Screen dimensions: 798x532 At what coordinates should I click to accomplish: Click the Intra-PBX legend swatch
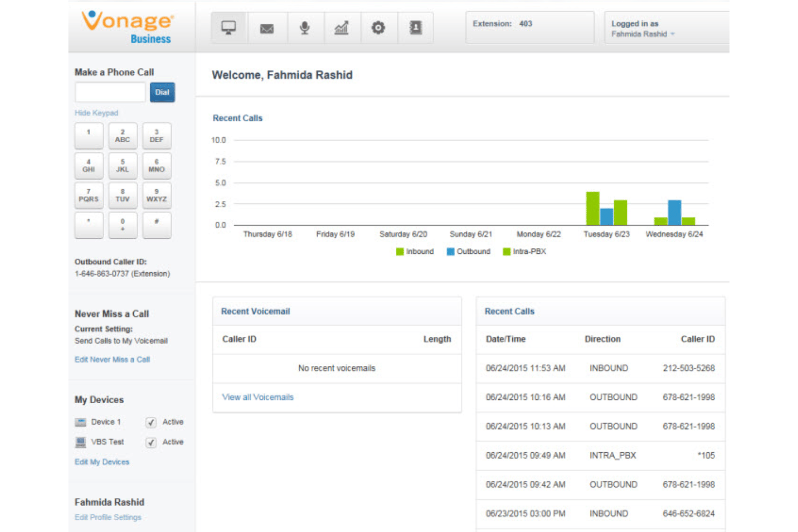[507, 252]
